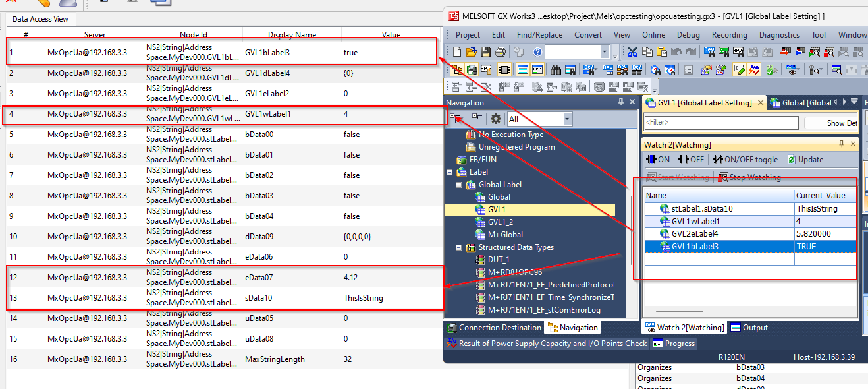Toggle ON for selected watch device

(x=659, y=160)
